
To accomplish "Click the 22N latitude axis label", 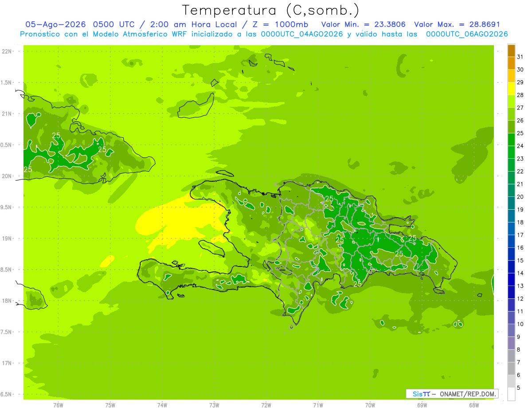I will tap(7, 51).
